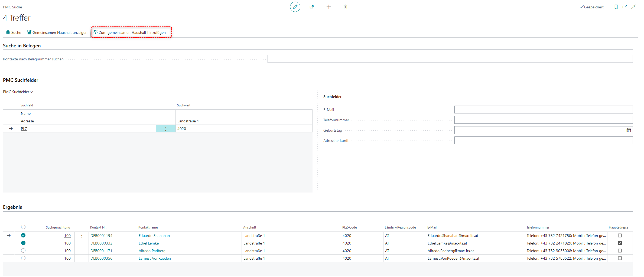This screenshot has height=277, width=644.
Task: Click the Name row Suchwert cell
Action: 244,113
